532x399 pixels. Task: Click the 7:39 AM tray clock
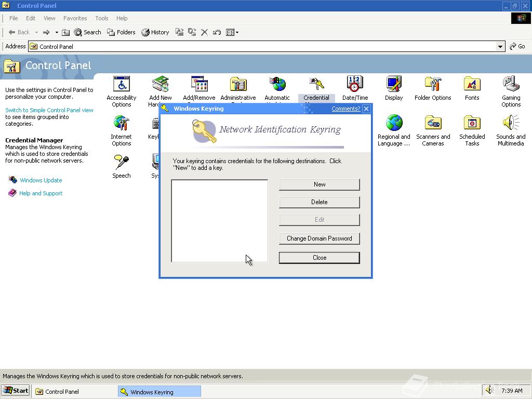click(x=512, y=391)
